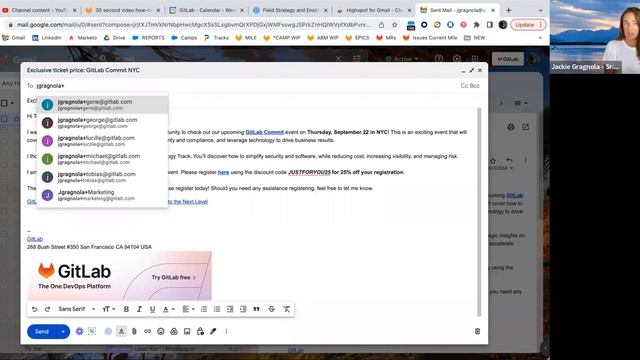Add Cc recipients
This screenshot has height=360, width=640.
(464, 86)
